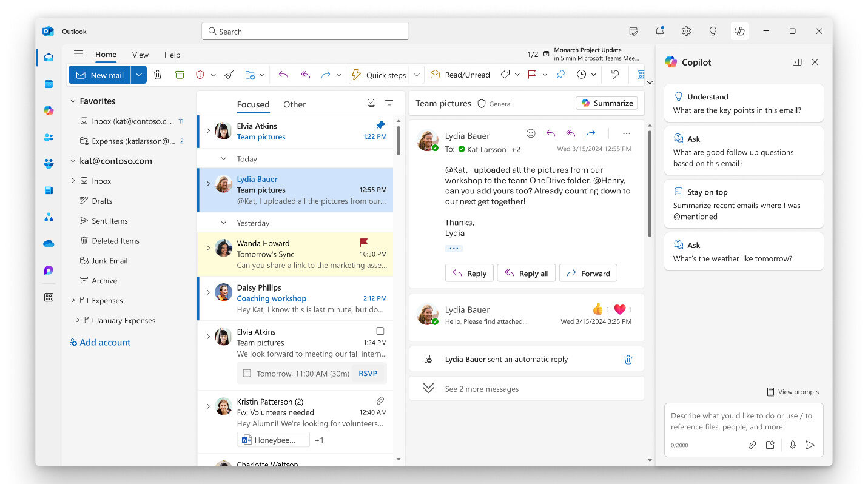Click the Report shield icon in the ribbon

(200, 75)
